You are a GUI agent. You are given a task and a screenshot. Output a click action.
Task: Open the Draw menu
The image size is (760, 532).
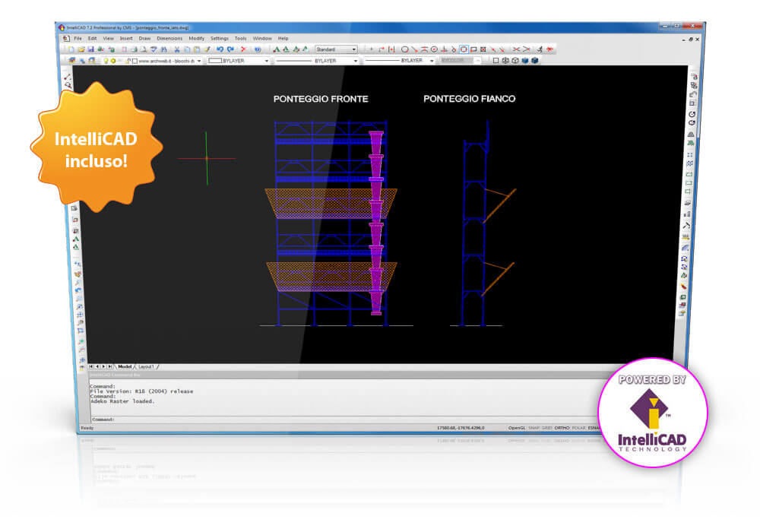click(x=144, y=38)
